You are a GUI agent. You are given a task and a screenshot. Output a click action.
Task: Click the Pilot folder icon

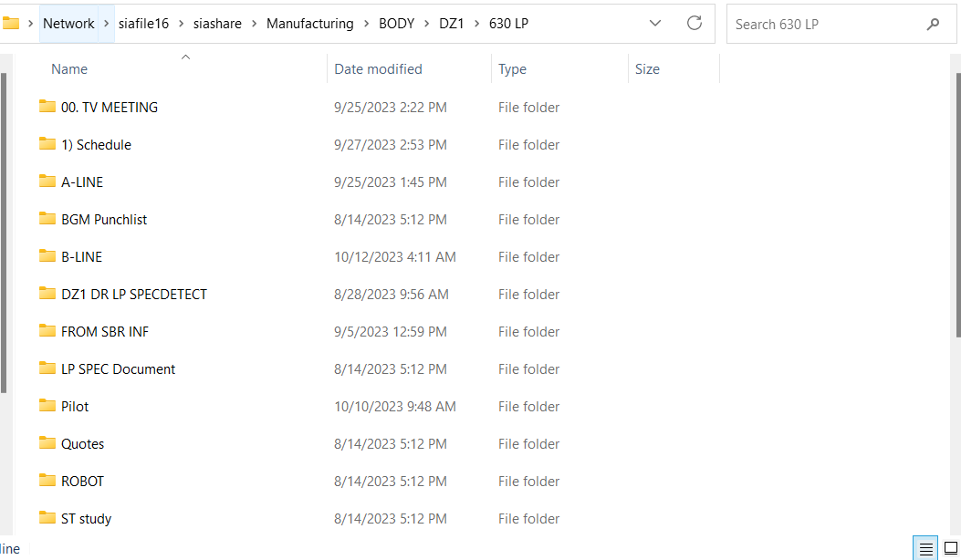47,406
